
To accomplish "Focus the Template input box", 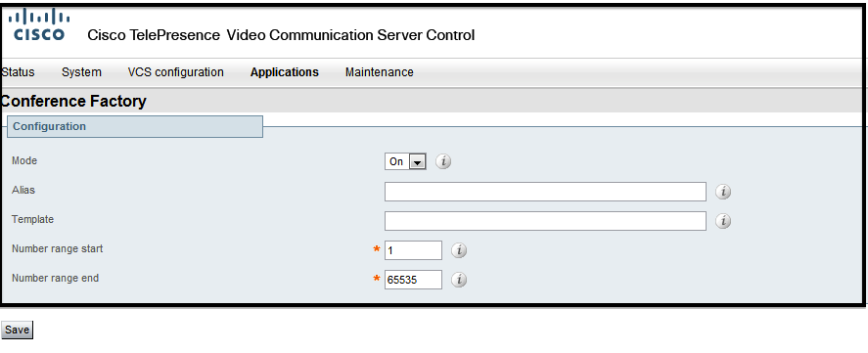I will (x=545, y=221).
